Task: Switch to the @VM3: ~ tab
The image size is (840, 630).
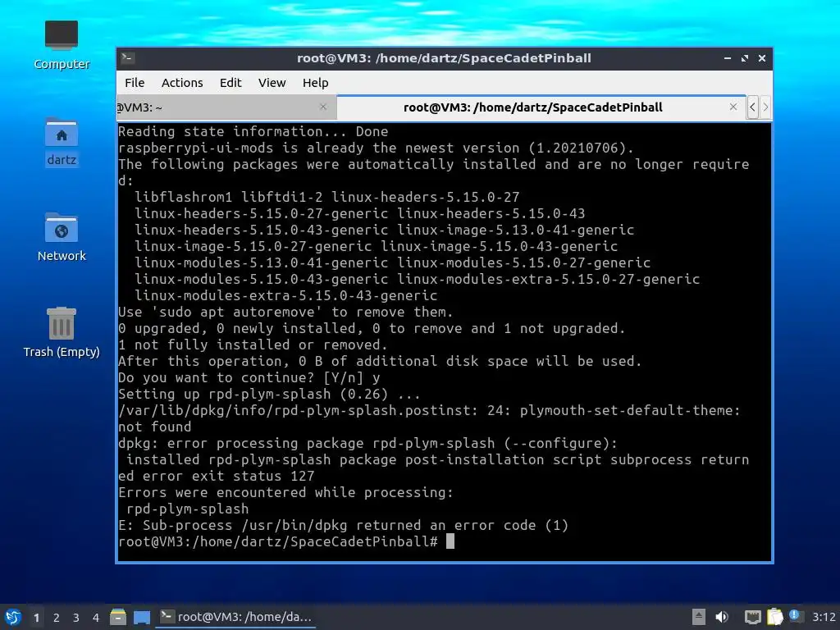Action: pos(225,107)
